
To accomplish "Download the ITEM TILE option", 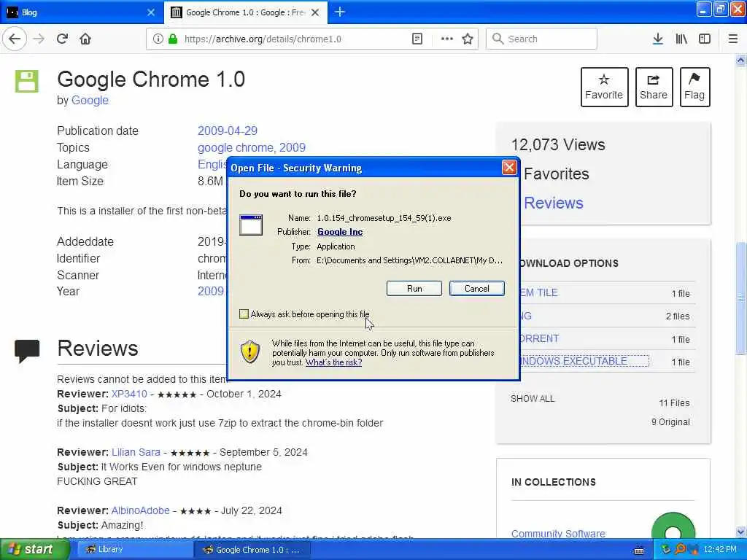I will click(538, 293).
